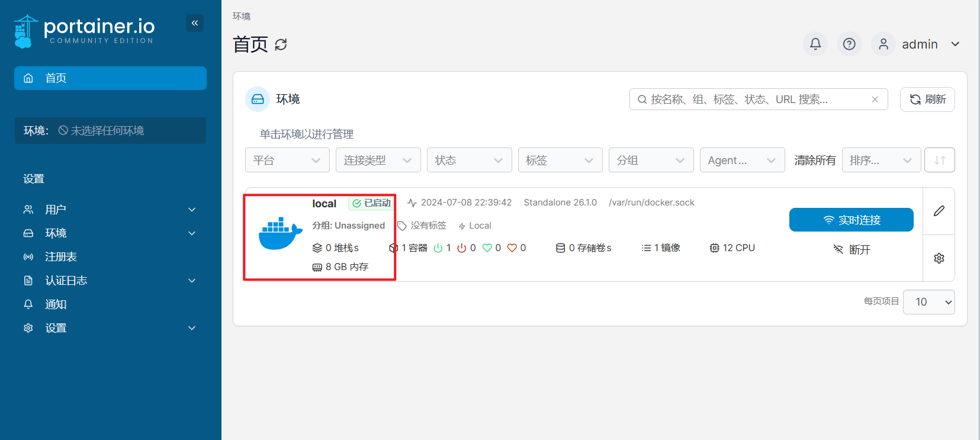Click the Docker whale logo of local
This screenshot has width=980, height=440.
point(281,233)
